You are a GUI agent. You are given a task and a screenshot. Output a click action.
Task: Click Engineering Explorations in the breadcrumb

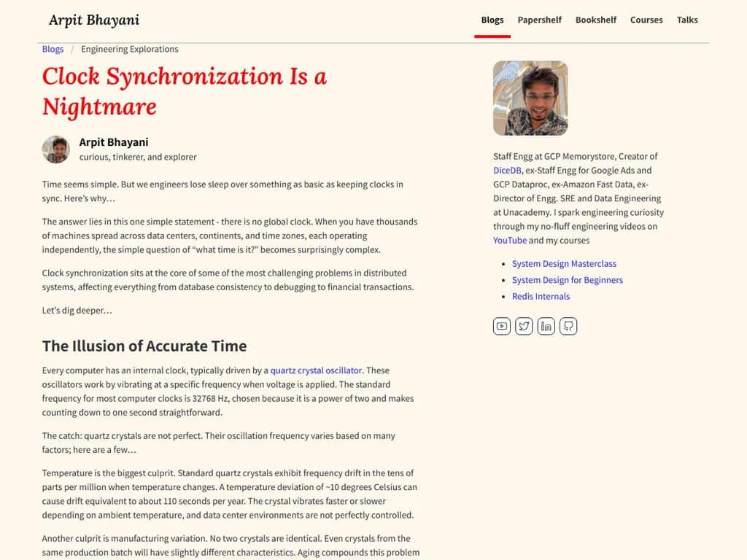(x=130, y=49)
